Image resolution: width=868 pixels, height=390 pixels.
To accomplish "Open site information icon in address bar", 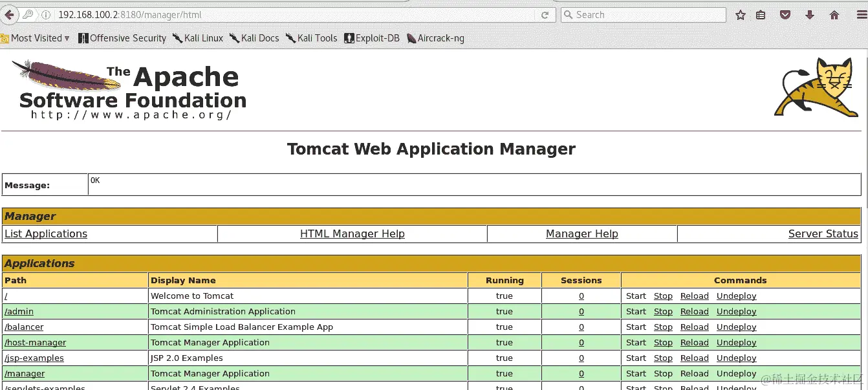I will point(46,15).
